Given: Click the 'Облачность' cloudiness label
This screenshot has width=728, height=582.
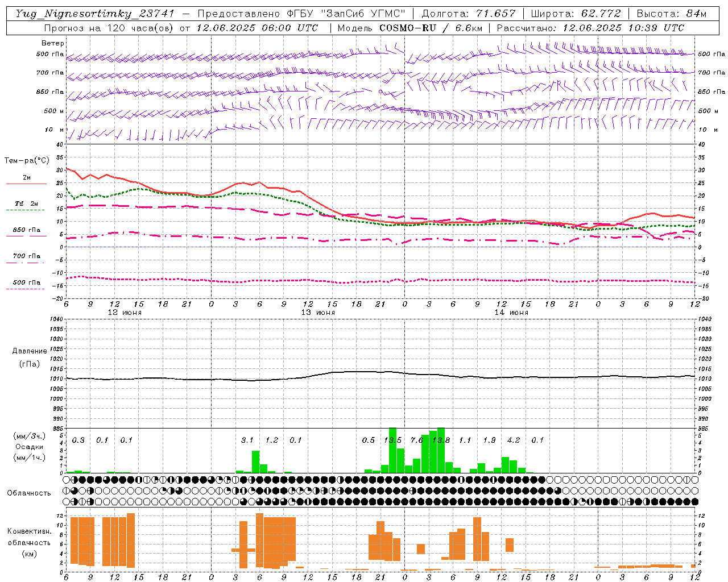Looking at the screenshot, I should click(29, 493).
